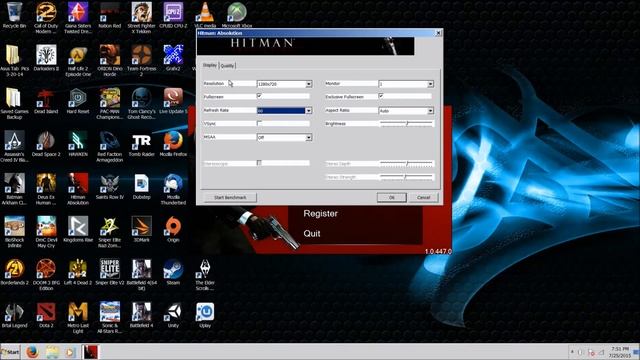
Task: Open the Uplay desktop shortcut
Action: (205, 314)
